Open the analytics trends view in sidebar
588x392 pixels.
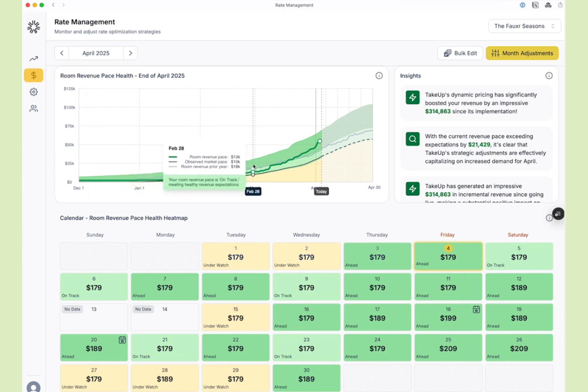click(33, 58)
